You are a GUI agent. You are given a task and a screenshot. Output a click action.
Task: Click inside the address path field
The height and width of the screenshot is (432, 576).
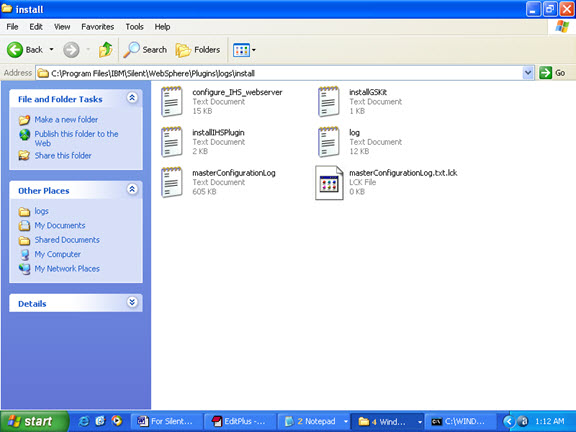tap(279, 73)
